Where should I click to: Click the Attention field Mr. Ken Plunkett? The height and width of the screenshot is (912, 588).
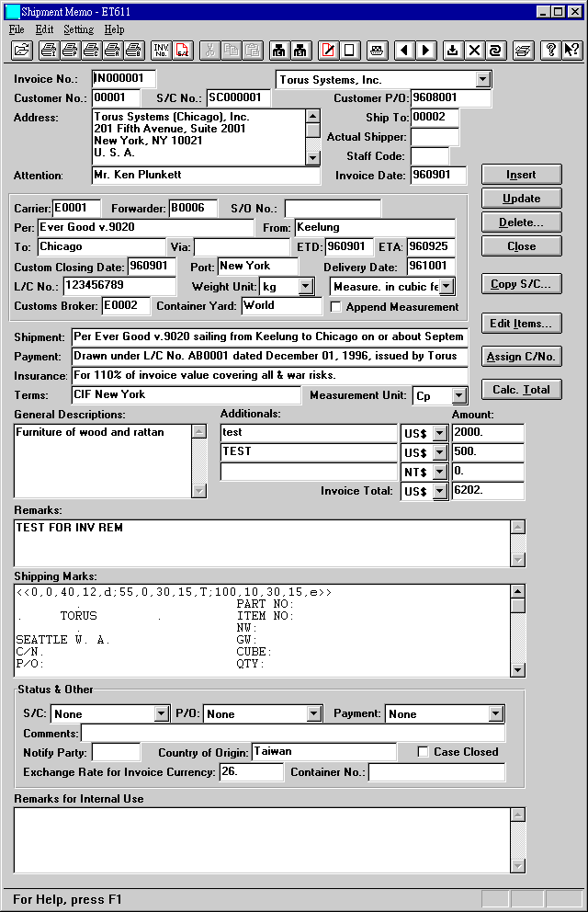[x=206, y=175]
